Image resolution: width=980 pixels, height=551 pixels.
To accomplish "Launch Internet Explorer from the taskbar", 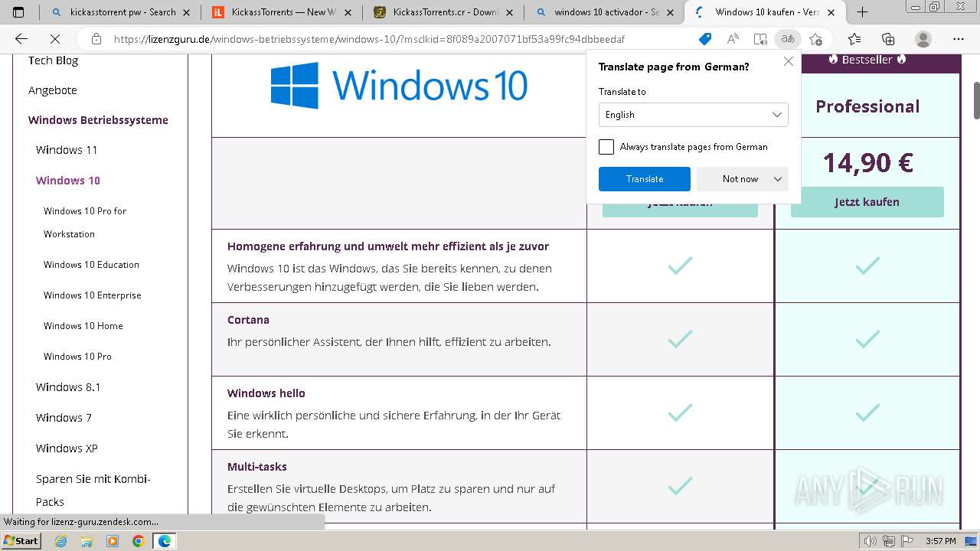I will [x=61, y=541].
